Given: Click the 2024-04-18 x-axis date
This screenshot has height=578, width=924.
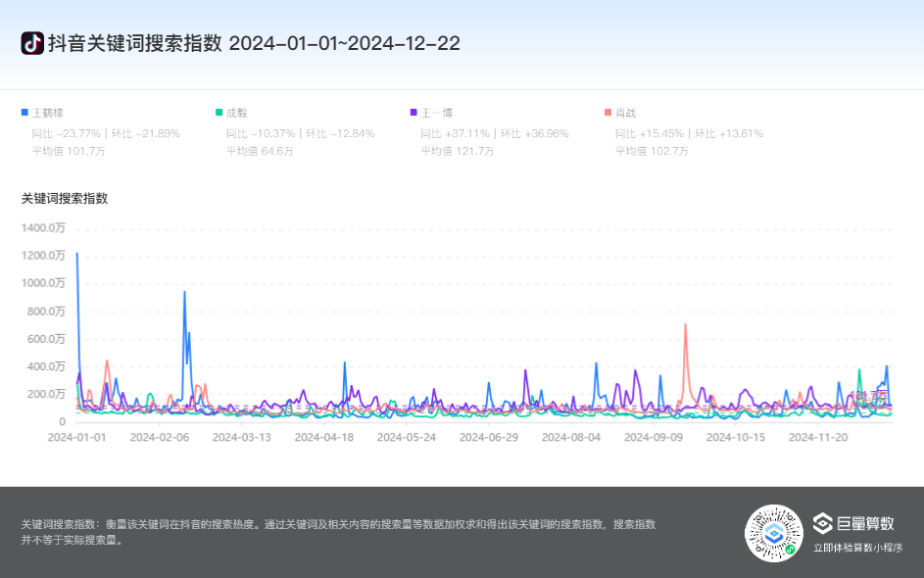Looking at the screenshot, I should click(324, 438).
